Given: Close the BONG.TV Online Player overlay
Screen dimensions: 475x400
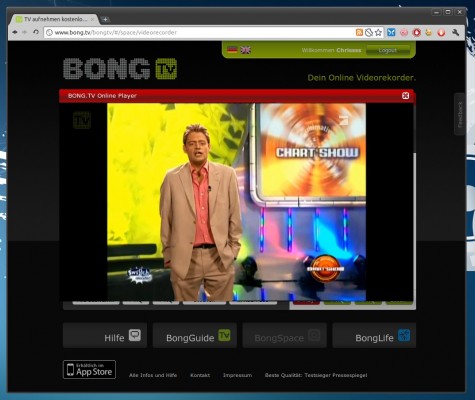Looking at the screenshot, I should tap(405, 96).
